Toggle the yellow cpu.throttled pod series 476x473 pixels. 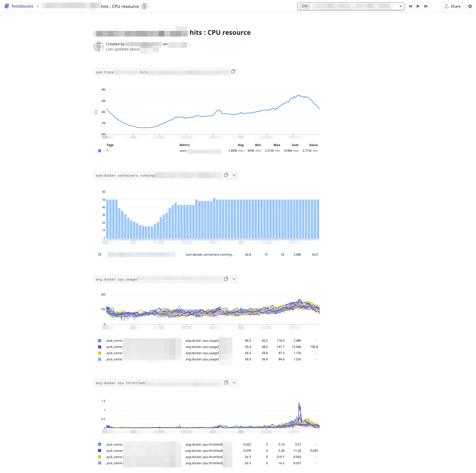click(x=99, y=457)
